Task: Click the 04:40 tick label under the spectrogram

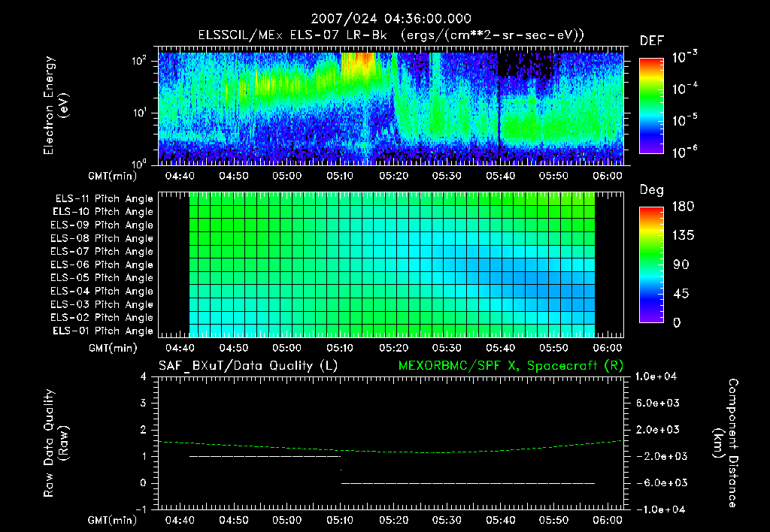Action: (x=180, y=176)
